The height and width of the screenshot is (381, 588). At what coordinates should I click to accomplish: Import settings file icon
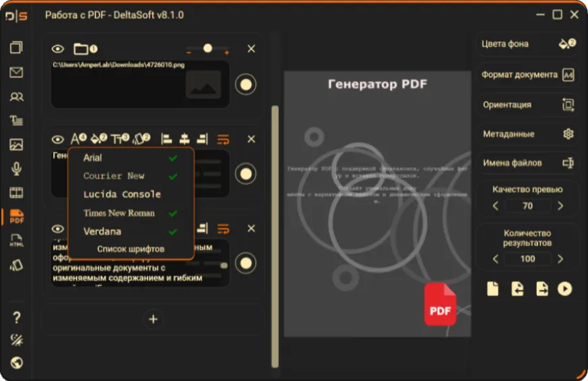(x=517, y=289)
